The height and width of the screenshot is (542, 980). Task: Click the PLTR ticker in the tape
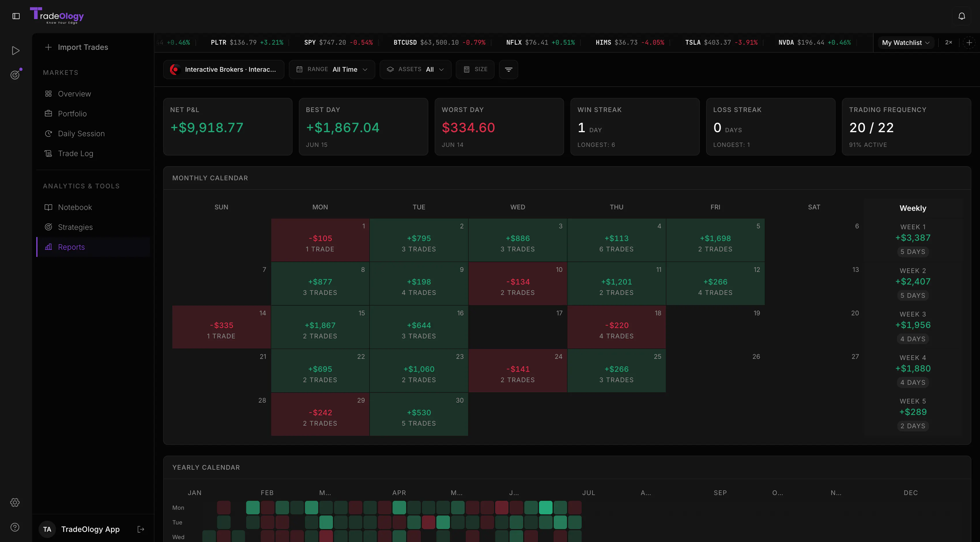pos(247,43)
